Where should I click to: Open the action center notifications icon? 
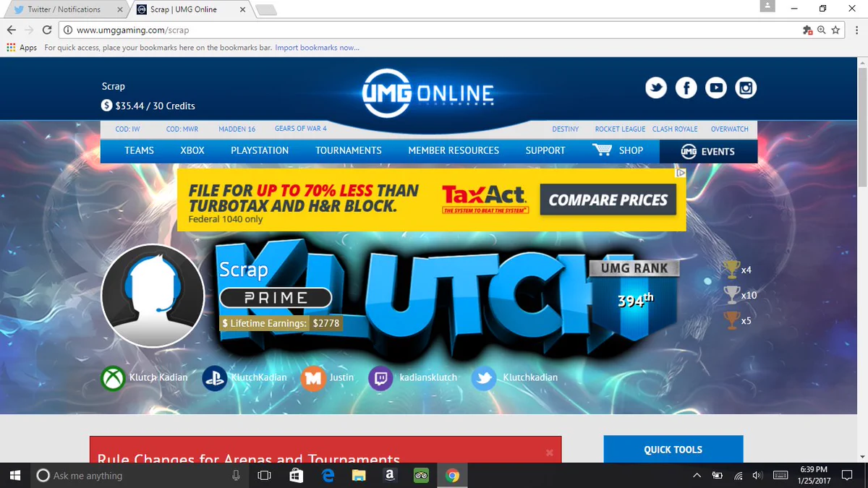[846, 475]
